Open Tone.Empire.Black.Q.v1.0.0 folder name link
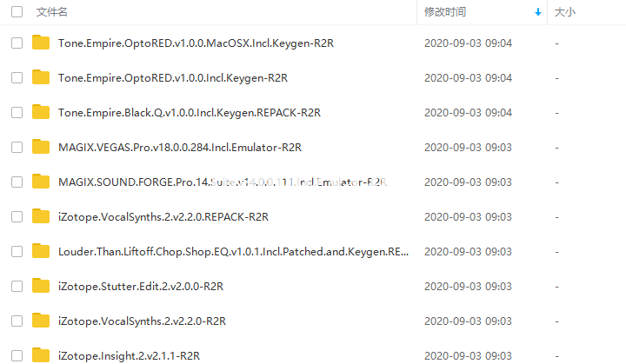626x364 pixels. (190, 113)
